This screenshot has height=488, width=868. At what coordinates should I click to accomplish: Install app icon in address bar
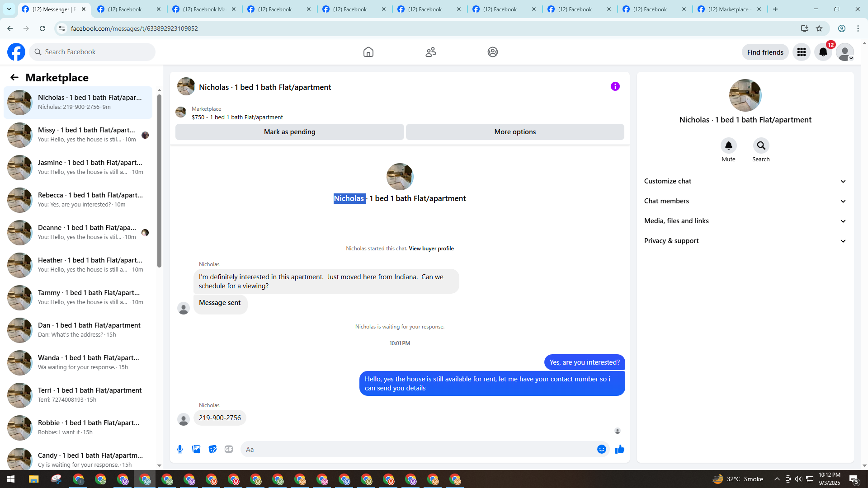(x=804, y=28)
